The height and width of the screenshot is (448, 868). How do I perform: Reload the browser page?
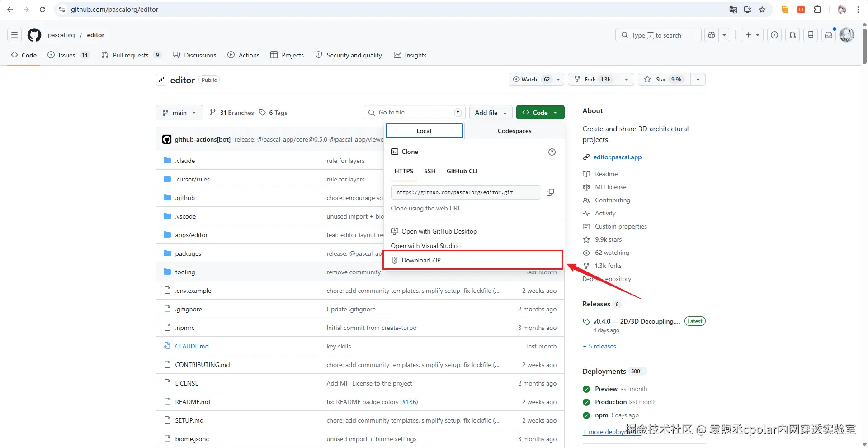42,10
